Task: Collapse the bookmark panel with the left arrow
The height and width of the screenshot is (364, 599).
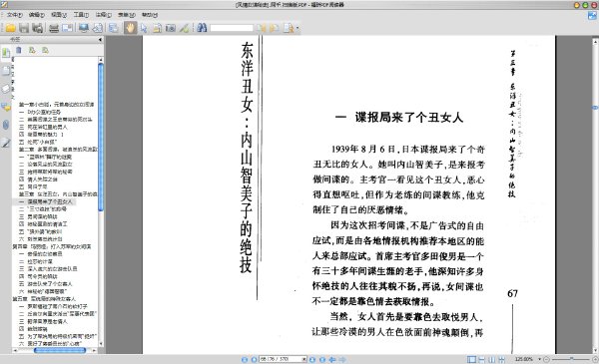Action: click(x=100, y=39)
